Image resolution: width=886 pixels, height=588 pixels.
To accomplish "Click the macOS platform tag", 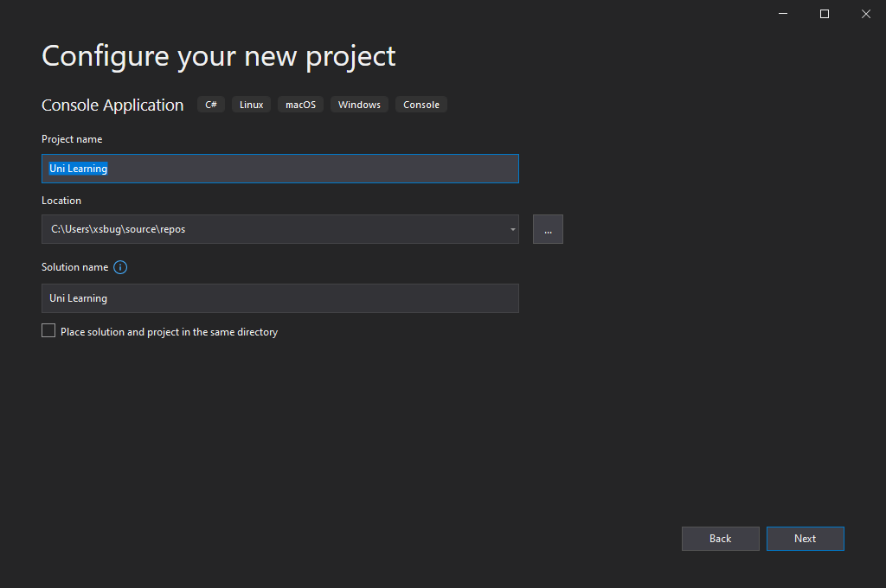I will tap(300, 105).
